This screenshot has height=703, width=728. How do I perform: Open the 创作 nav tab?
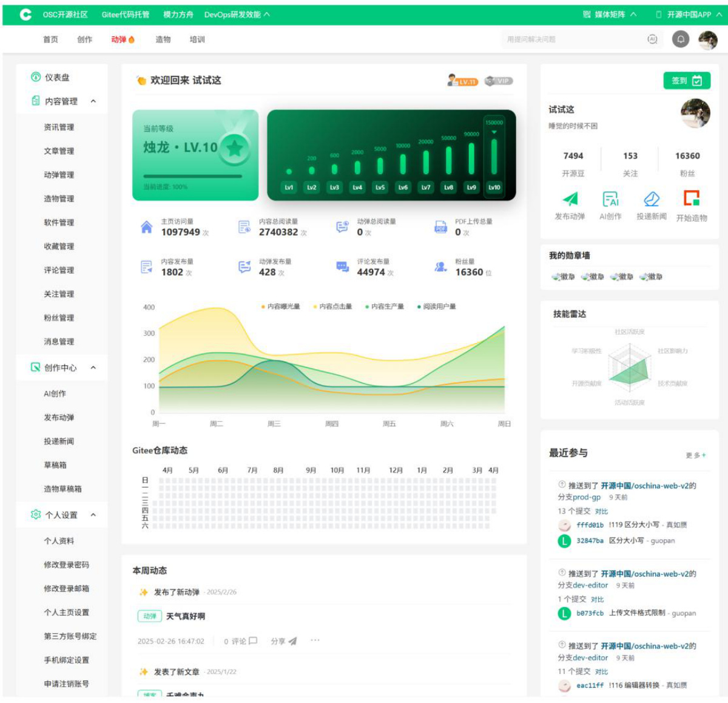coord(85,39)
